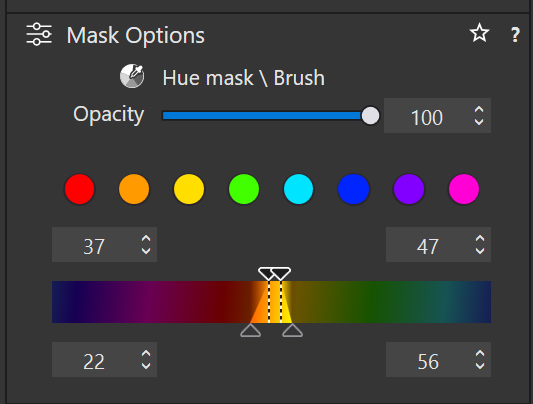This screenshot has width=533, height=404.
Task: Click the Mask Options sliders icon
Action: point(39,34)
